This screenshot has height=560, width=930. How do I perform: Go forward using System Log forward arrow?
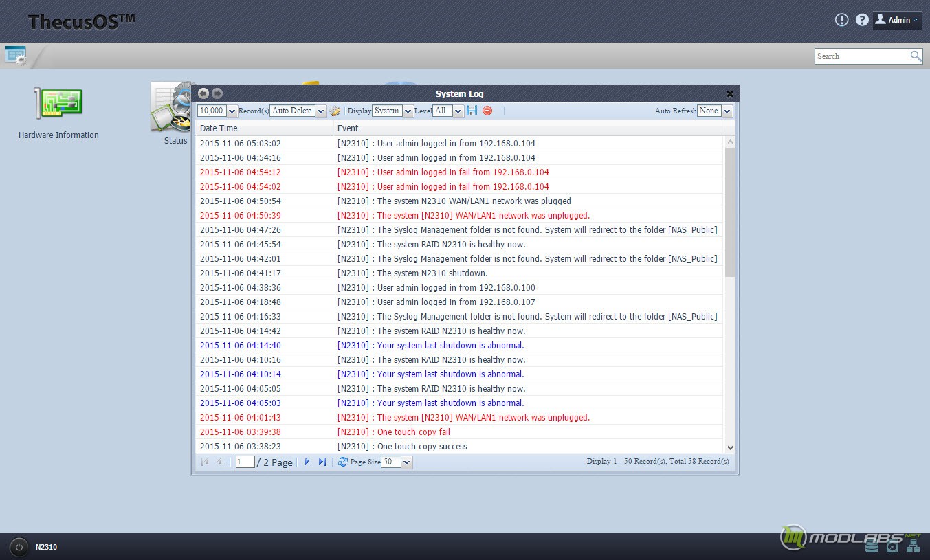[217, 93]
